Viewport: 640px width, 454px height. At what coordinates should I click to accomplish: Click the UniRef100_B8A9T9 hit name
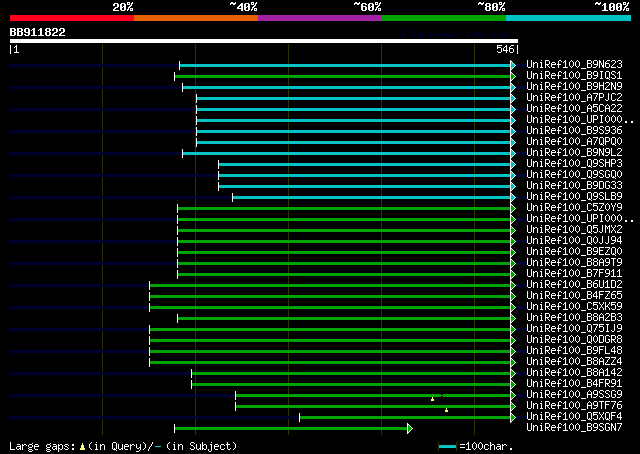point(574,263)
